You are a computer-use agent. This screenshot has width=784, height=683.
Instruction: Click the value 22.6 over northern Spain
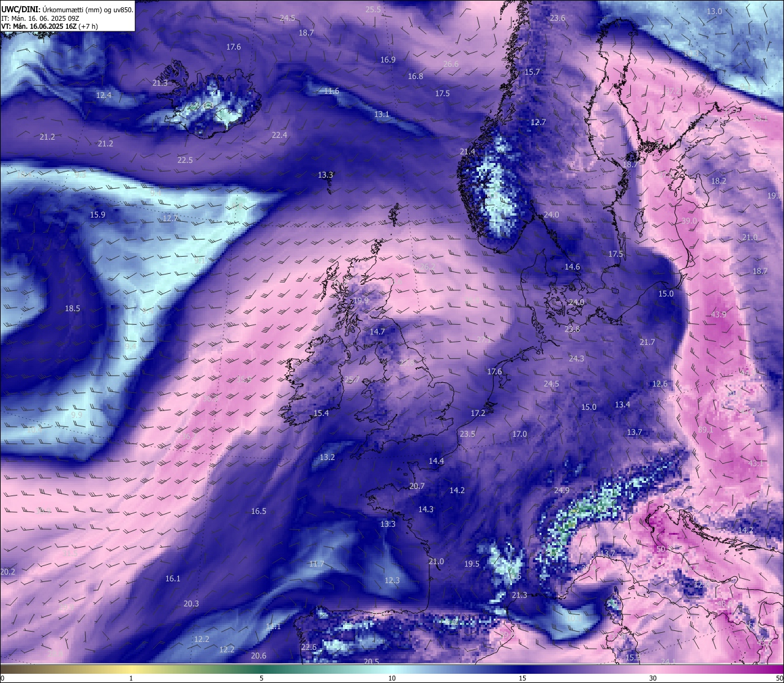(309, 647)
